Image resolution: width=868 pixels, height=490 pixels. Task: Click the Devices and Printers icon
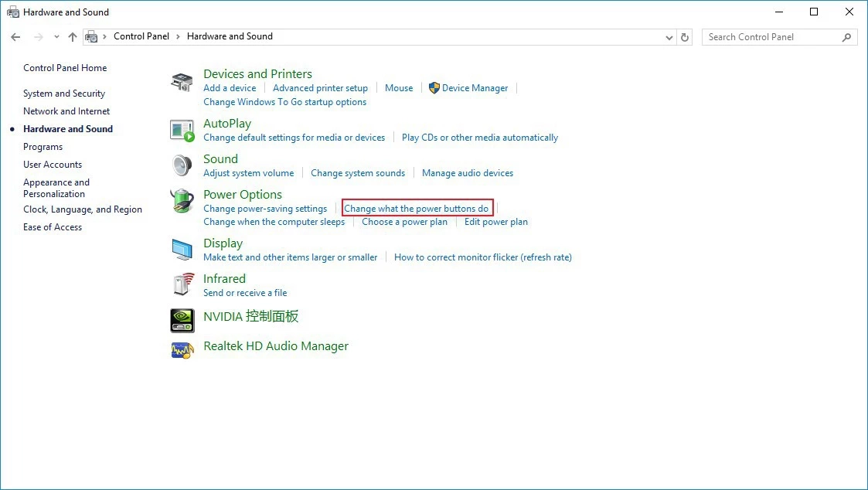click(x=182, y=82)
